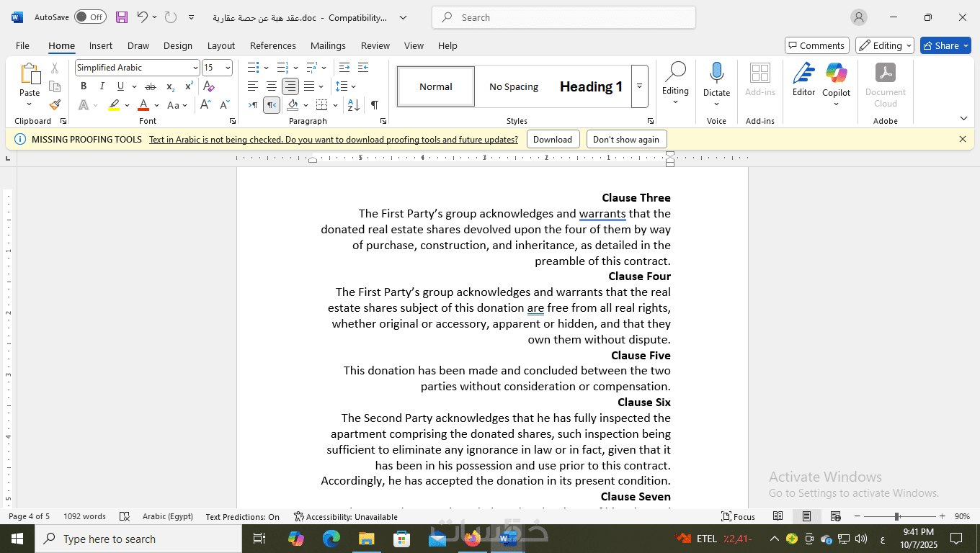The width and height of the screenshot is (980, 553).
Task: Click the Windows taskbar search box
Action: point(138,539)
